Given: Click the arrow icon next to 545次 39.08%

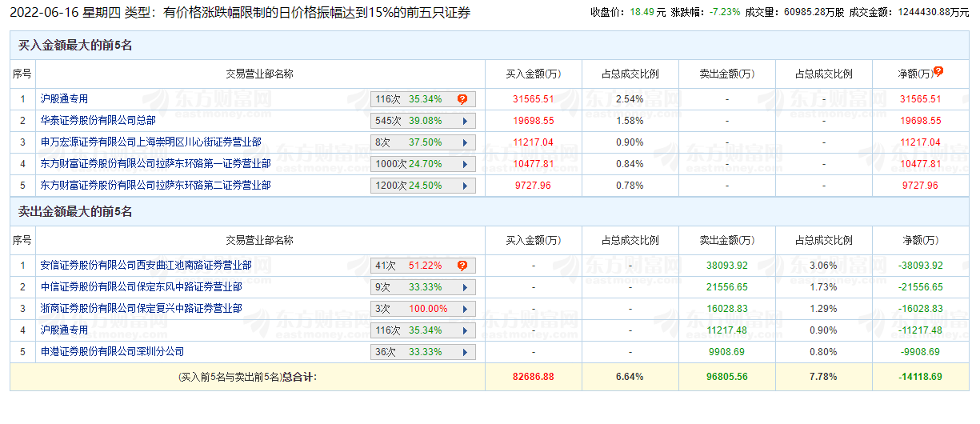Looking at the screenshot, I should [465, 121].
